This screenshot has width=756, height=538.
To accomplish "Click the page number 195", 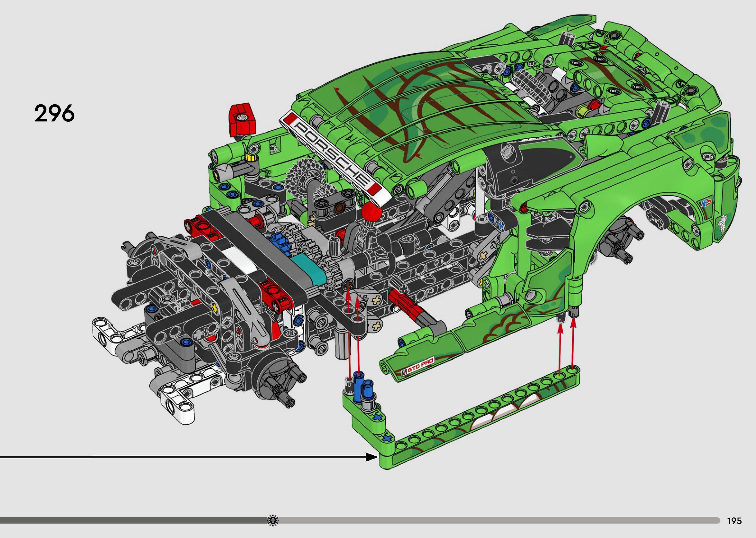I will pyautogui.click(x=734, y=521).
